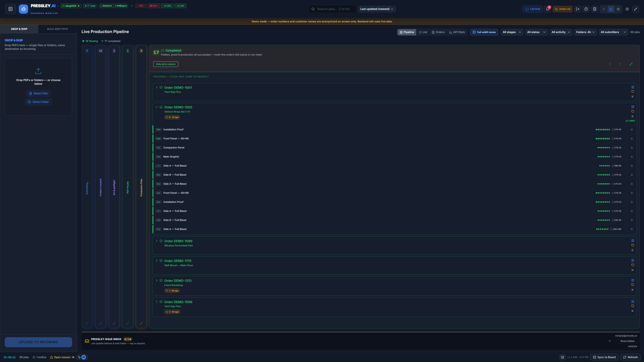644x362 pixels.
Task: Open the All submitters dropdown
Action: (613, 32)
